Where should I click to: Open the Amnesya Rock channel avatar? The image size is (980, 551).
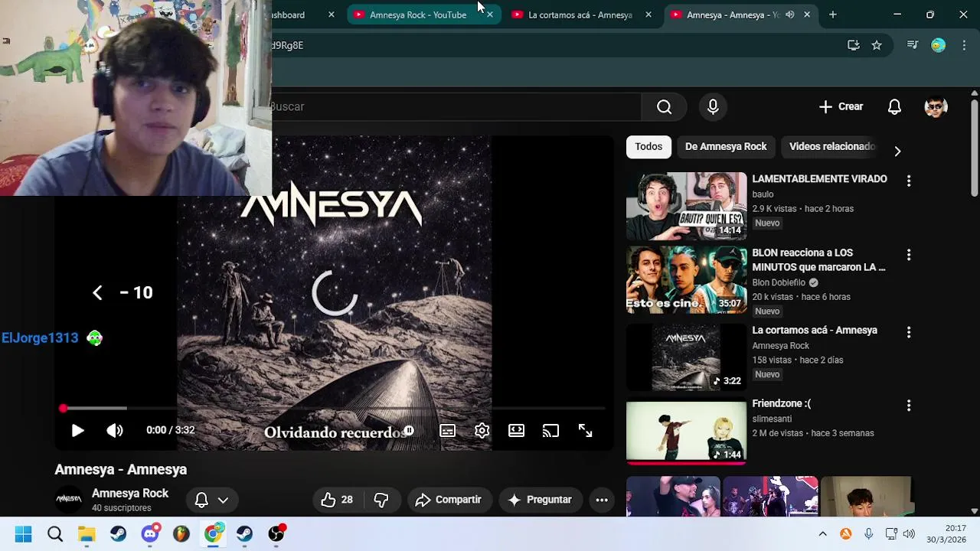tap(68, 500)
